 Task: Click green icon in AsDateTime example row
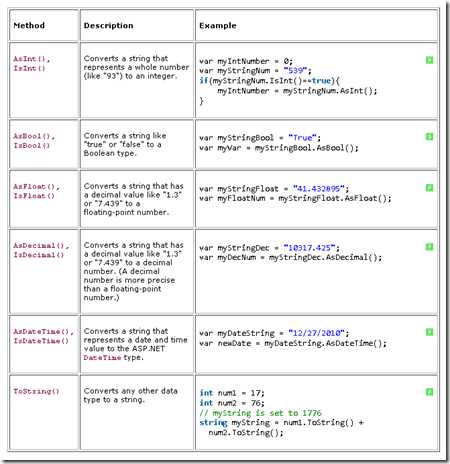pos(429,332)
